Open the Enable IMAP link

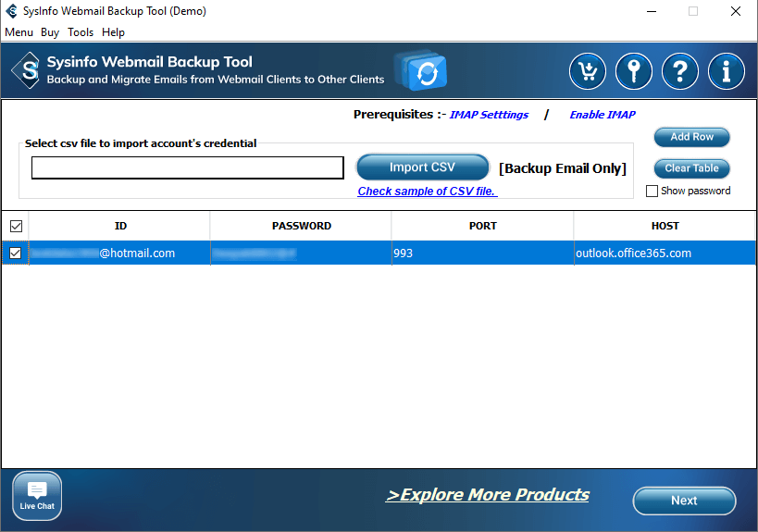coord(603,115)
